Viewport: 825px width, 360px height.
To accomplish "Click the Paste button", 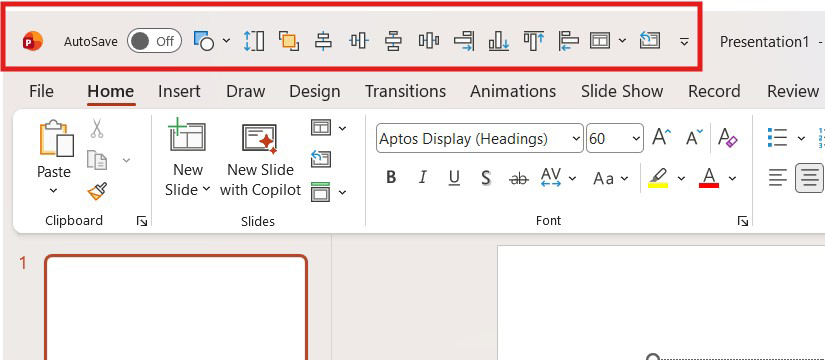I will [54, 149].
